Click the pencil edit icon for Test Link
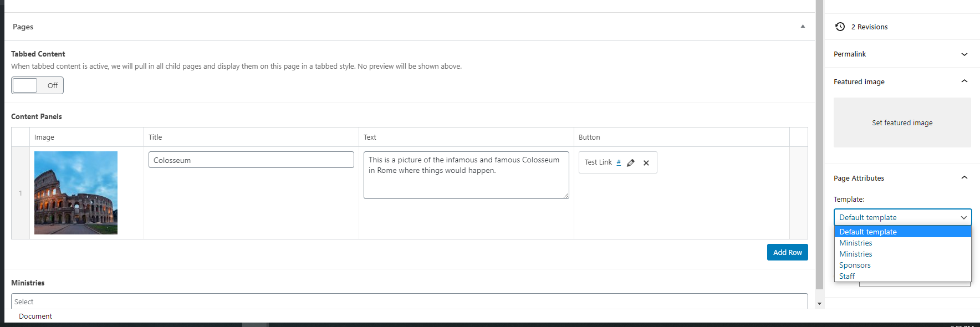Screen dimensions: 980x327 630,163
